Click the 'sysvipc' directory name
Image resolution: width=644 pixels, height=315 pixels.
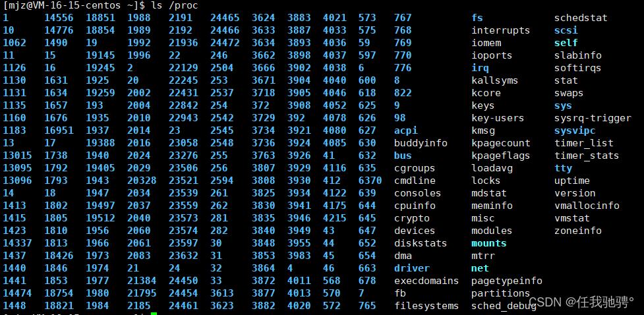pyautogui.click(x=575, y=130)
